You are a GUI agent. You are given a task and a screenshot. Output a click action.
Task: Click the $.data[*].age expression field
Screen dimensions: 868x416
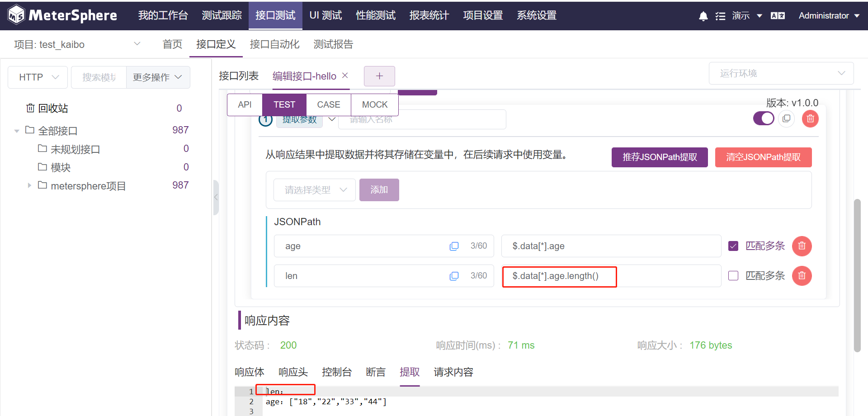pos(611,246)
